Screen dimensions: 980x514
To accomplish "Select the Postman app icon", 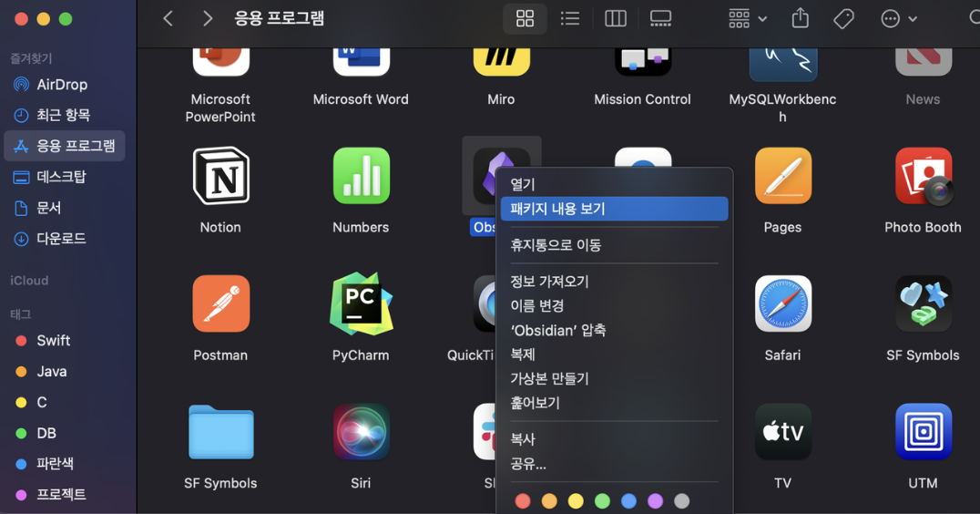I will [220, 303].
